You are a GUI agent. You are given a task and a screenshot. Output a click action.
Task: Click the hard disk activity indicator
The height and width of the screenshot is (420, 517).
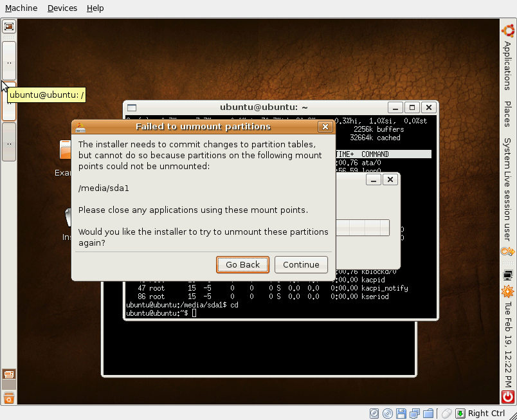374,413
